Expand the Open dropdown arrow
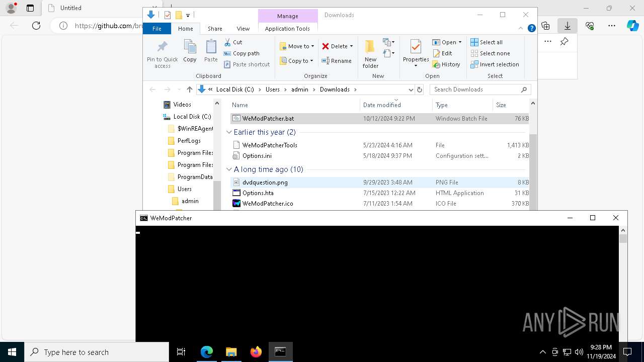Screen dimensions: 644x362 pyautogui.click(x=460, y=42)
